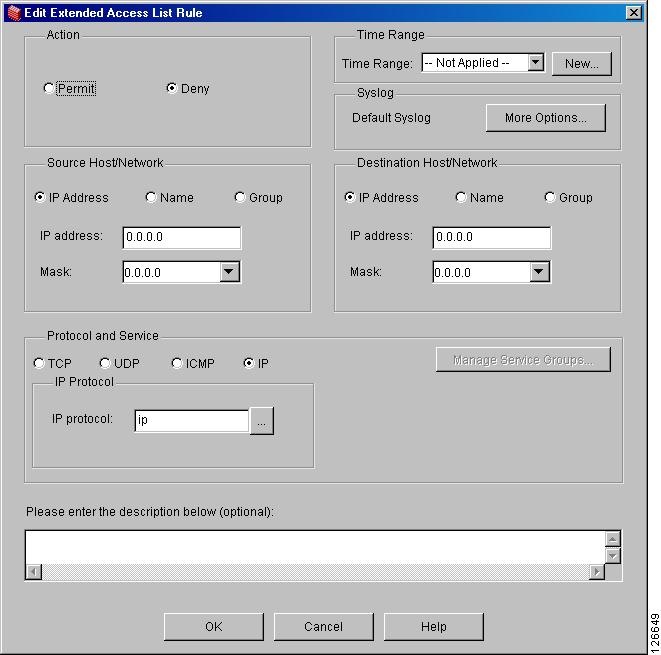The image size is (661, 655).
Task: Choose Name option for Destination Host/Network
Action: pyautogui.click(x=461, y=197)
